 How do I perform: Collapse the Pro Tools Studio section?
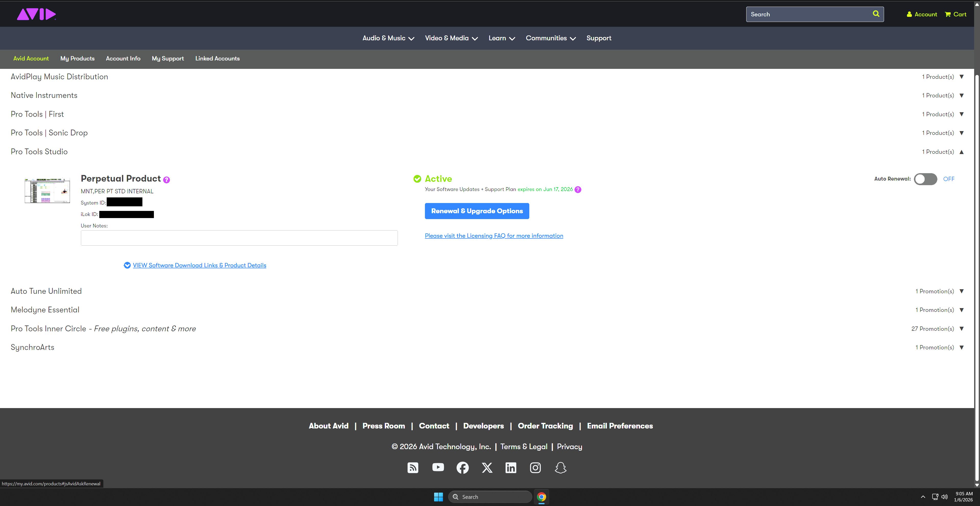[x=961, y=152]
